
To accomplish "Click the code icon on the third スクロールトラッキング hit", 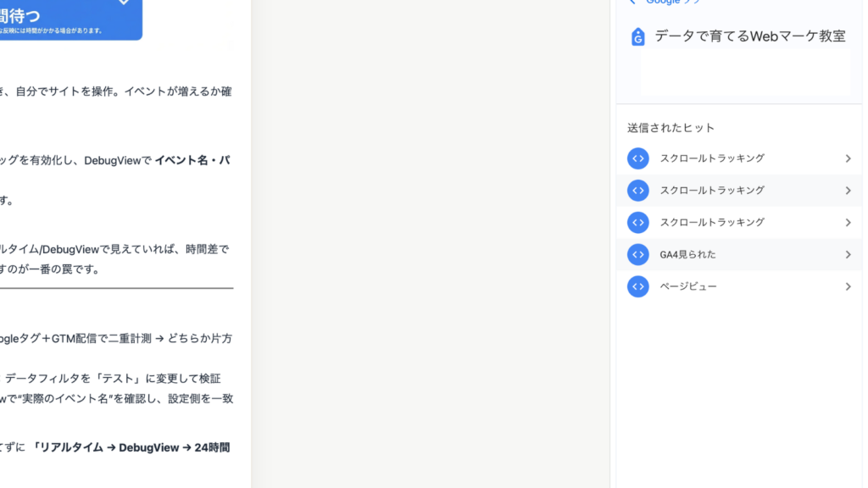I will 637,222.
